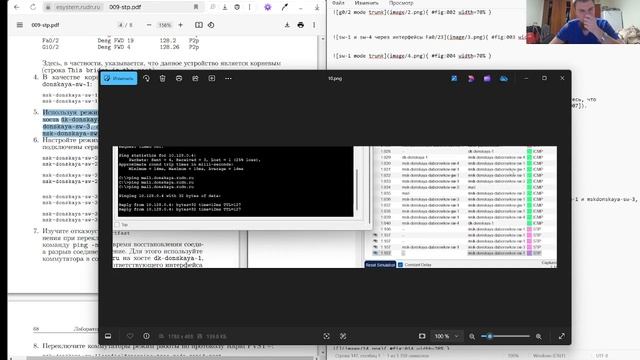Toggle the filmstrip view in Photos
Image resolution: width=640 pixels, height=360 pixels.
click(x=108, y=336)
